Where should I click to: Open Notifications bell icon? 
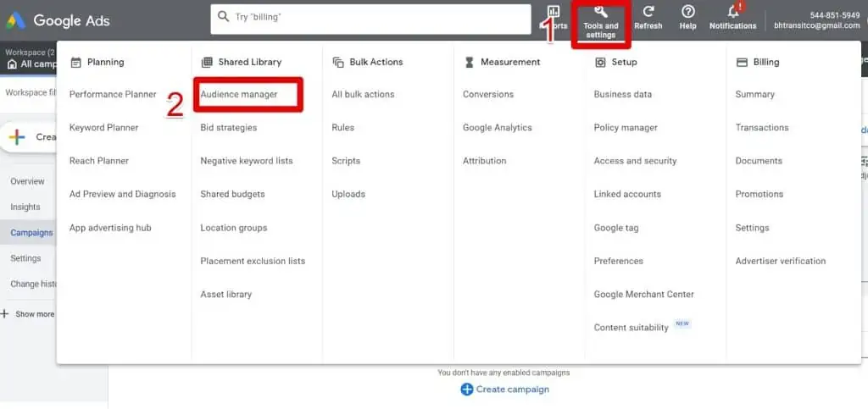(733, 11)
